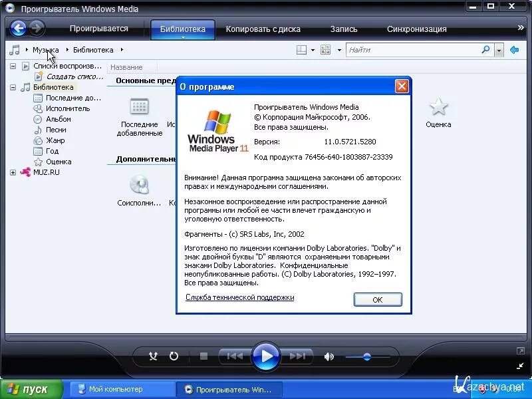Open layout options dropdown arrow
The image size is (532, 399).
313,51
